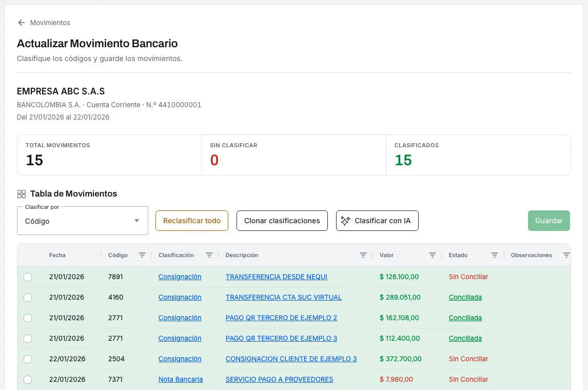The width and height of the screenshot is (588, 390).
Task: Click the back arrow next to Movimientos
Action: 22,23
